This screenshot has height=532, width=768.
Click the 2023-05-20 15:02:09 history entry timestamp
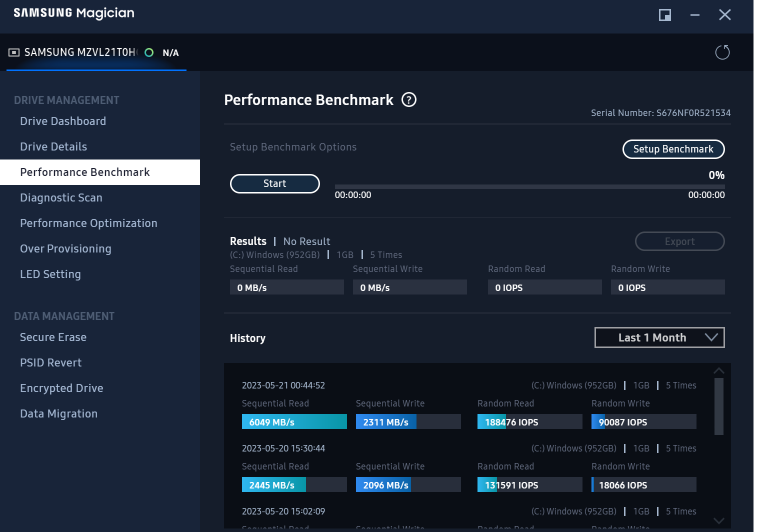point(283,511)
